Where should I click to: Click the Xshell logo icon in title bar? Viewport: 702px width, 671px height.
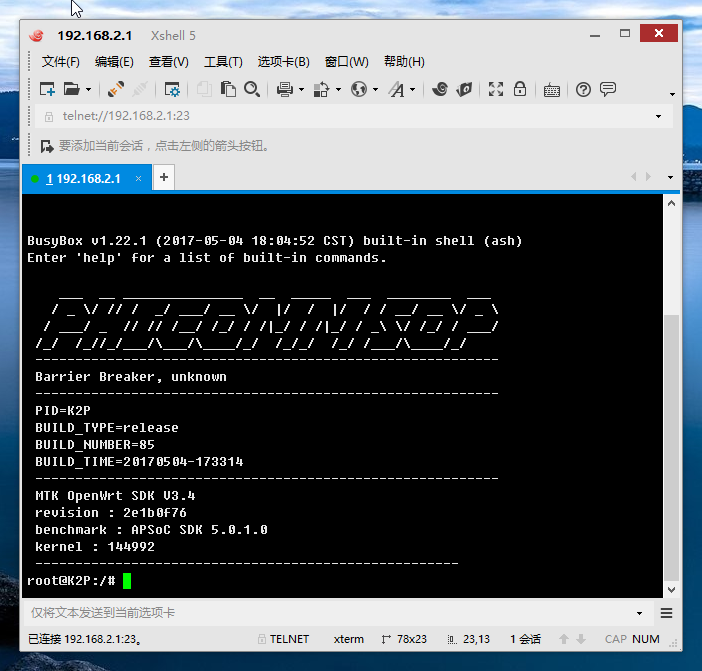pos(36,35)
